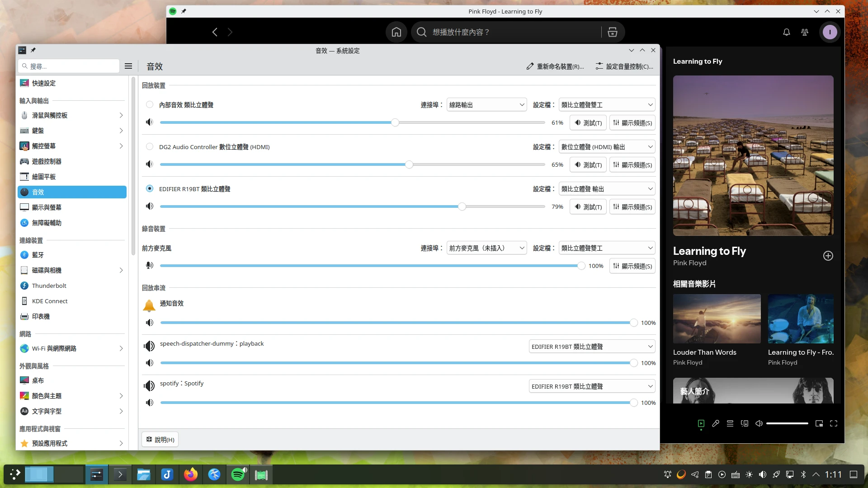Open 藍牙 settings in sidebar
Screen dimensions: 868x488
click(x=38, y=255)
